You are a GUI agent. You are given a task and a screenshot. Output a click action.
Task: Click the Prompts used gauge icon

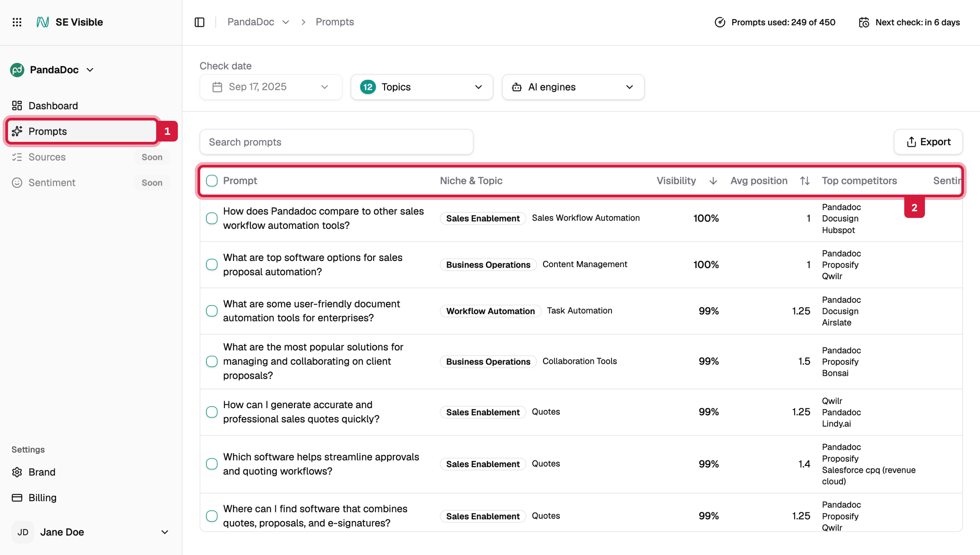coord(719,22)
